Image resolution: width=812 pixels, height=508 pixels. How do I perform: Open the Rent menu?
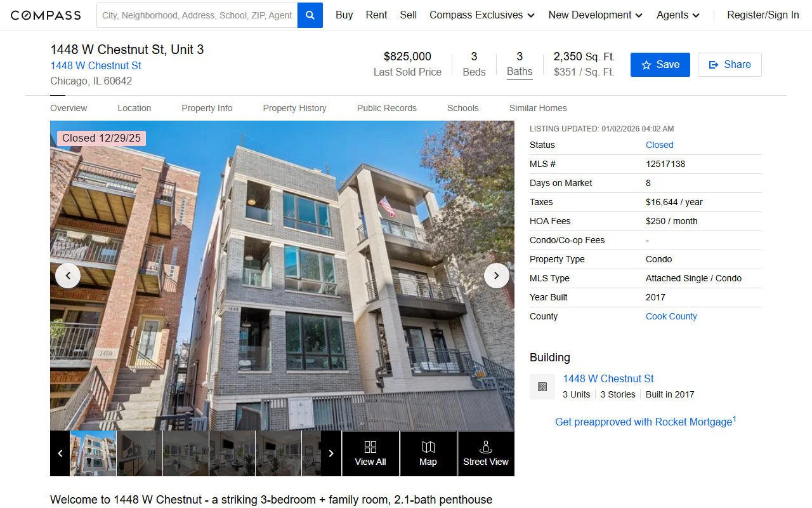(x=376, y=15)
